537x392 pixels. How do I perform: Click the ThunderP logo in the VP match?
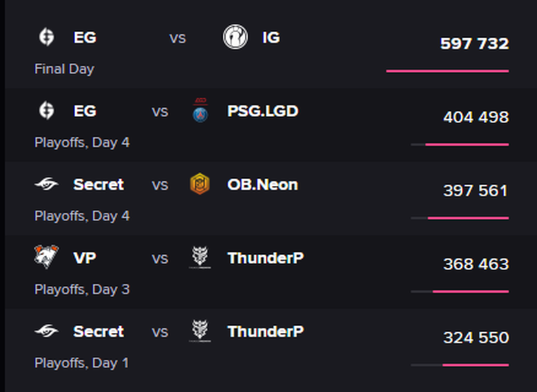click(x=200, y=258)
